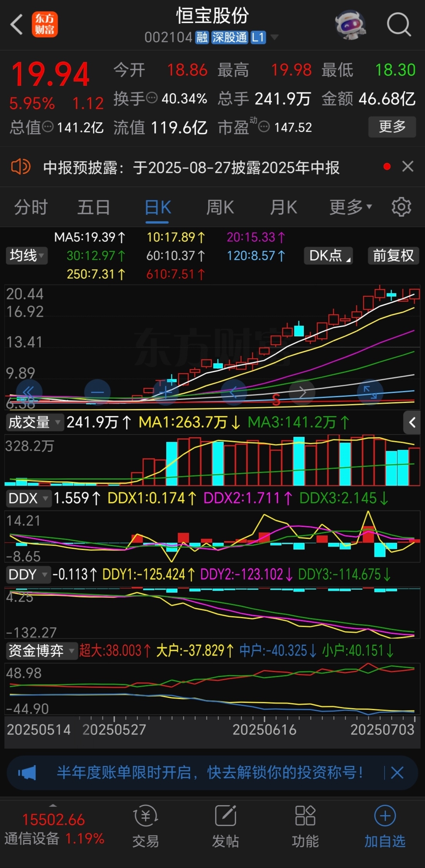Open the 均线 indicator dropdown
Viewport: 425px width, 868px height.
pyautogui.click(x=27, y=255)
